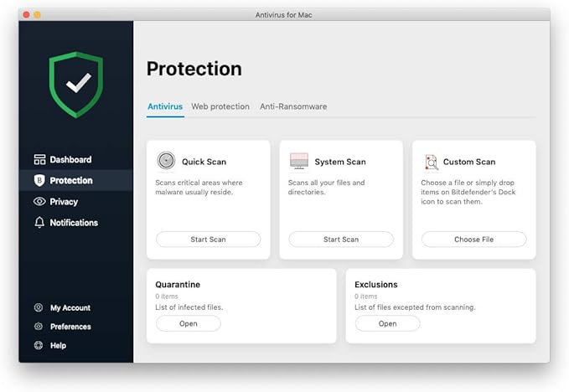Select the Antivirus tab
Viewport: 569px width, 392px height.
(165, 107)
